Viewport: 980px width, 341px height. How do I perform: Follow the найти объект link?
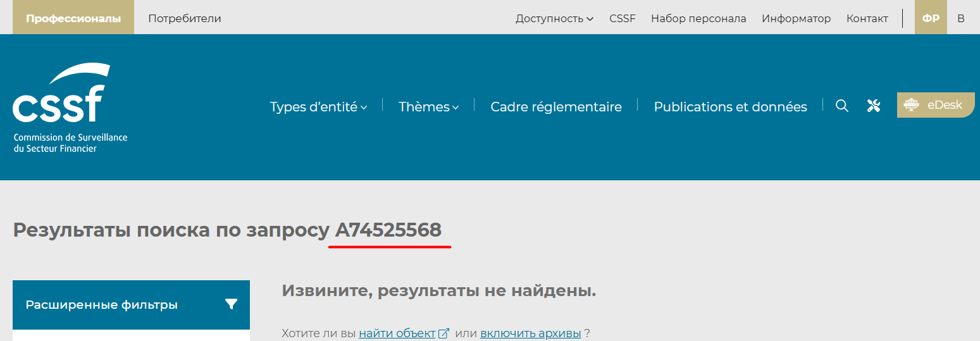click(397, 333)
